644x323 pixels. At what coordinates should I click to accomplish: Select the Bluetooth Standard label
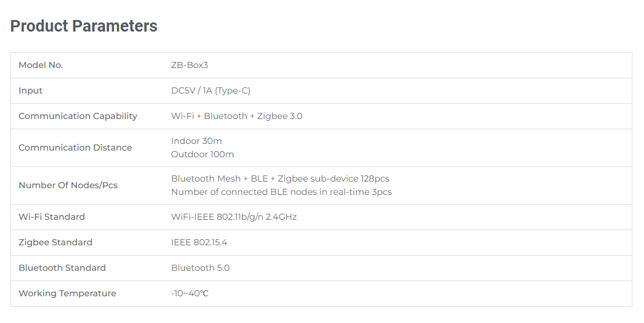[62, 268]
